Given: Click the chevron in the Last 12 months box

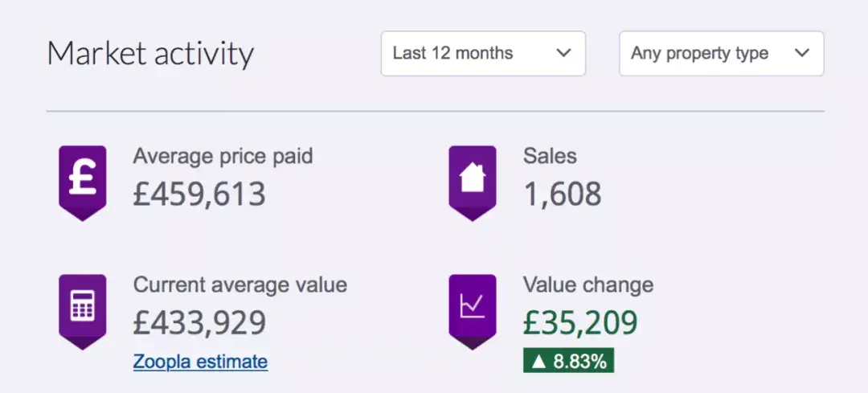Looking at the screenshot, I should tap(563, 54).
